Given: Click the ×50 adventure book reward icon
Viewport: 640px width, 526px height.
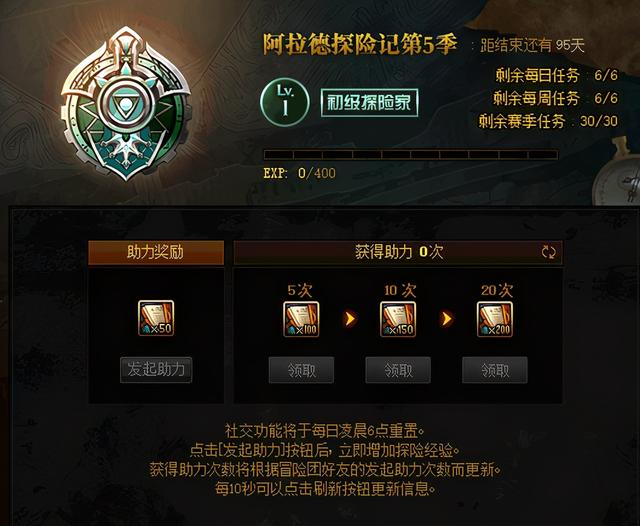Looking at the screenshot, I should coord(156,318).
